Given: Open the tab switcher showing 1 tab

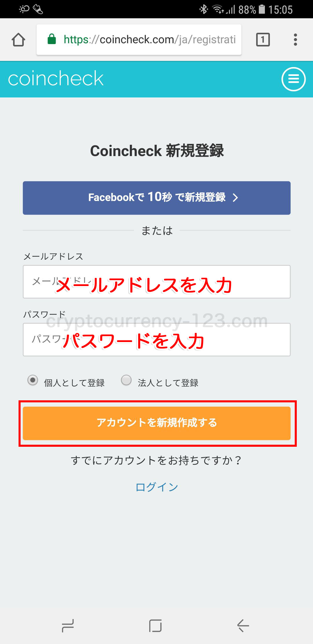Looking at the screenshot, I should [263, 39].
